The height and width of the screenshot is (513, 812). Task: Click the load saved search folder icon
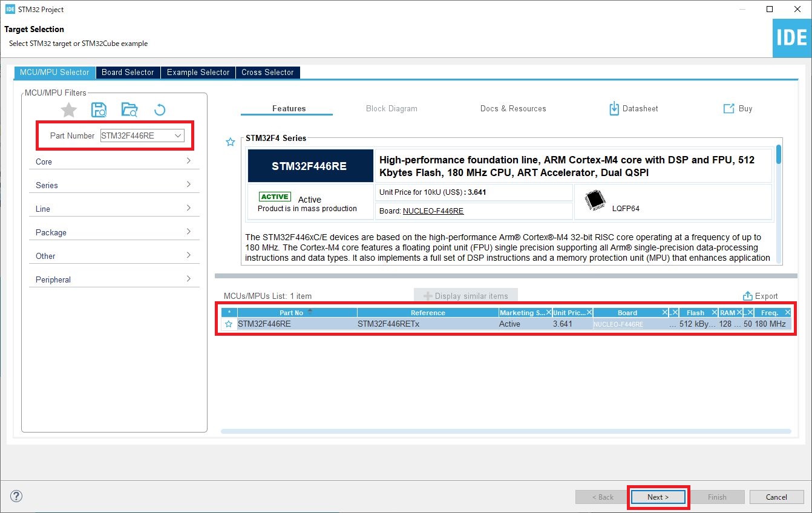[x=129, y=109]
